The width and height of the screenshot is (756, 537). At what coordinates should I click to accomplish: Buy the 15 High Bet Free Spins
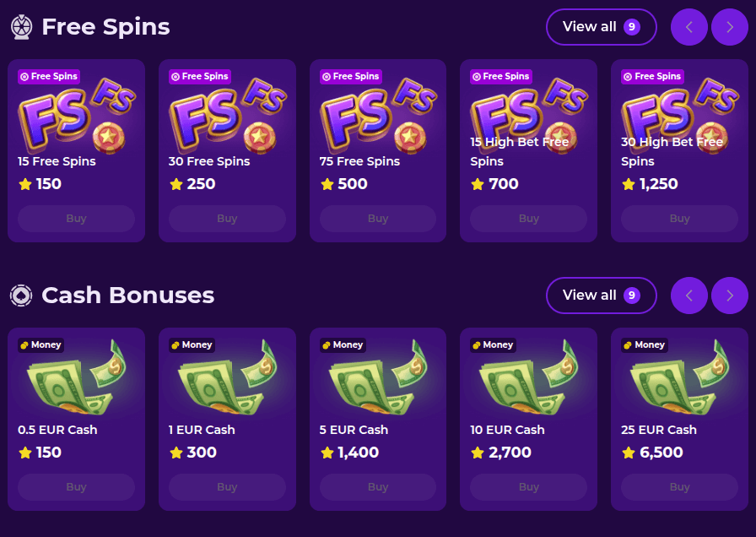click(x=528, y=218)
